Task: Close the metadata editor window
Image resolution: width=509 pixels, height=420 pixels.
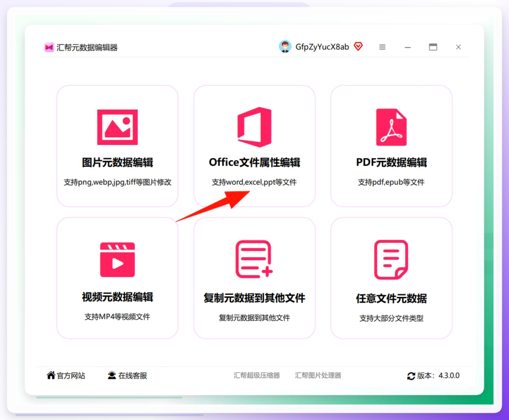Action: 459,47
